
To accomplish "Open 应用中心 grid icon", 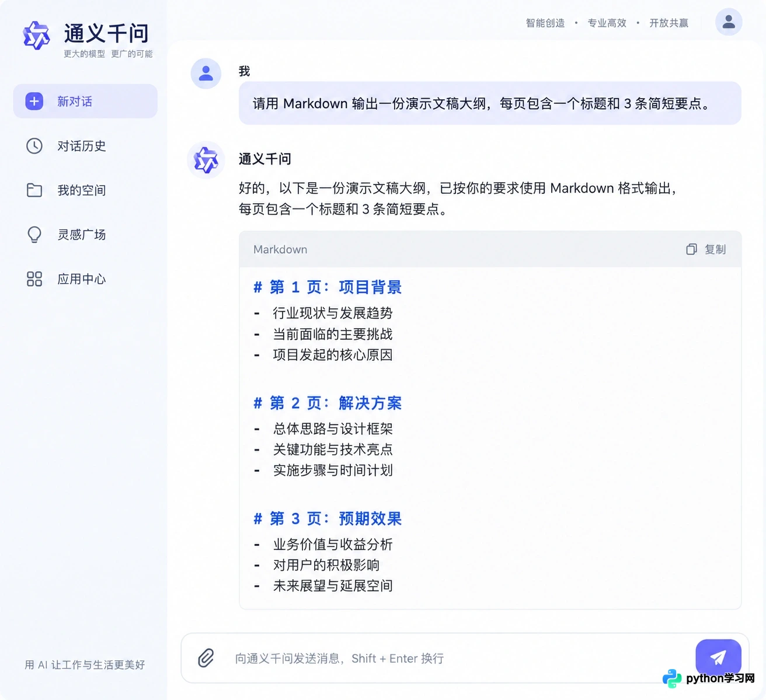I will point(34,279).
